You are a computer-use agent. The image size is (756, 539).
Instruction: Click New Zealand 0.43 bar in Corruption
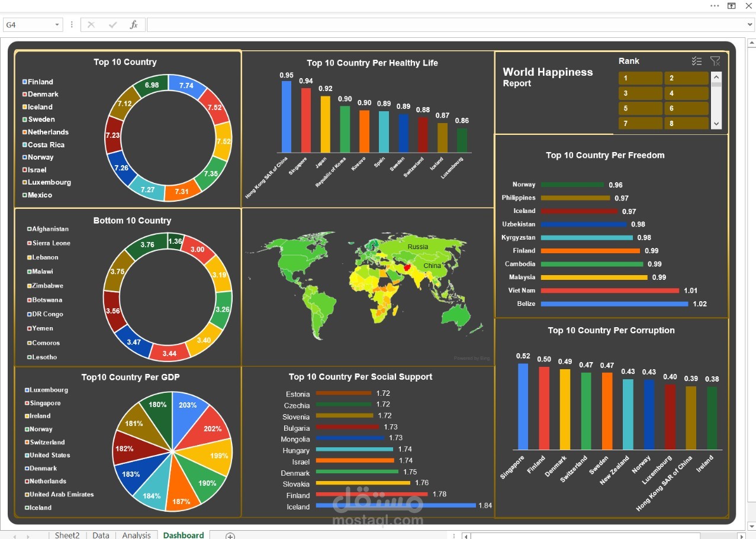pos(628,414)
